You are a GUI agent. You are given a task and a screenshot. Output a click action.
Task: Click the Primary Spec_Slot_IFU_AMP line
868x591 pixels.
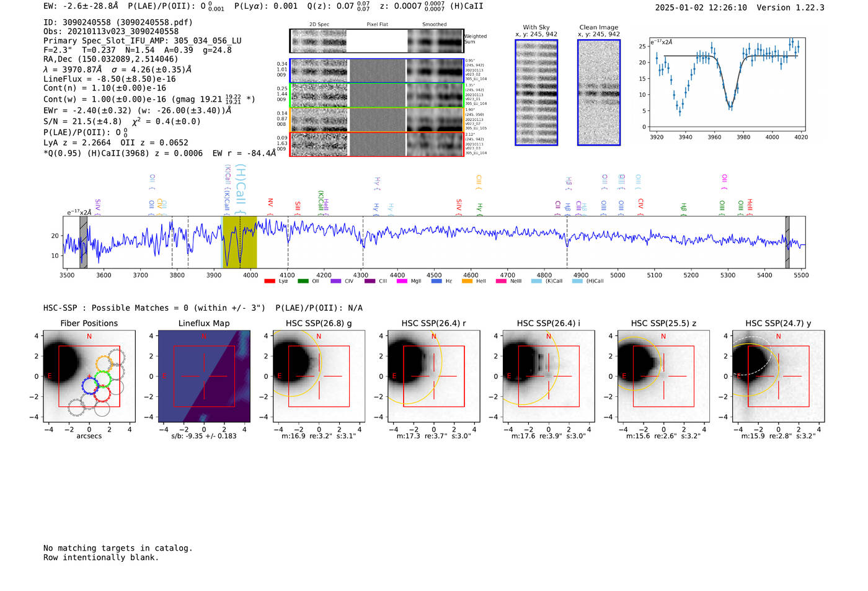[143, 40]
